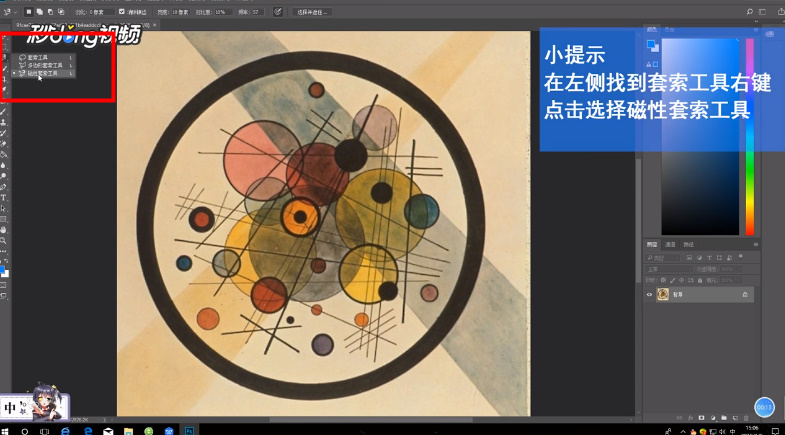785x435 pixels.
Task: Click lock image pixels brush icon
Action: [673, 280]
